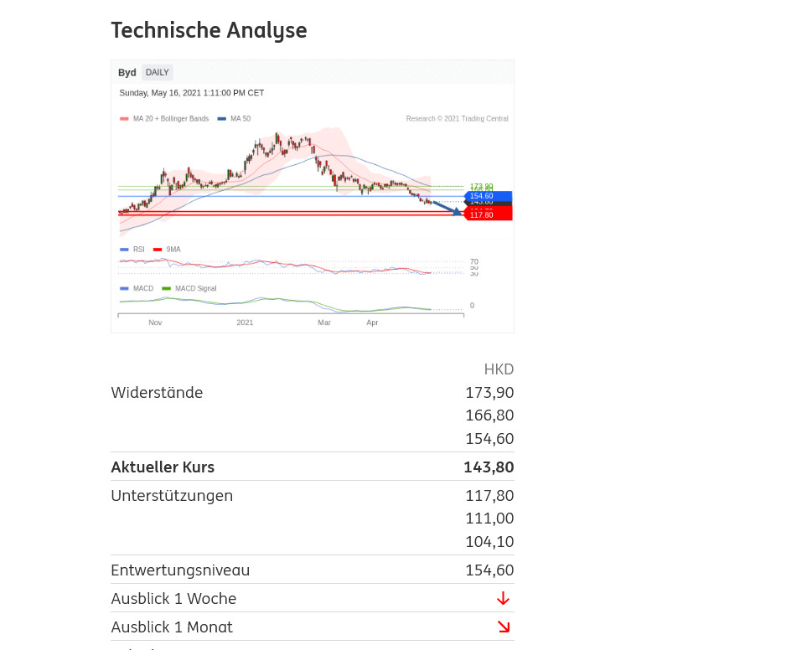
Task: Click the MA 20 + Bollinger Bands legend marker
Action: 124,119
